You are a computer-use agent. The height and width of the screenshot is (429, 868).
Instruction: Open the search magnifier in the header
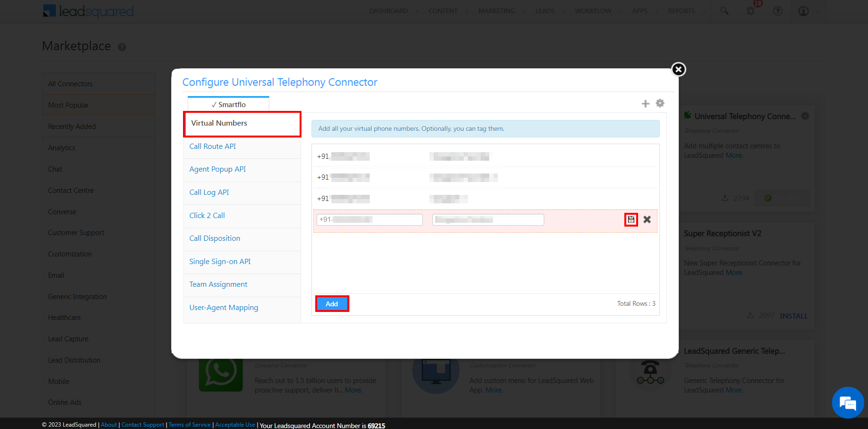point(724,11)
